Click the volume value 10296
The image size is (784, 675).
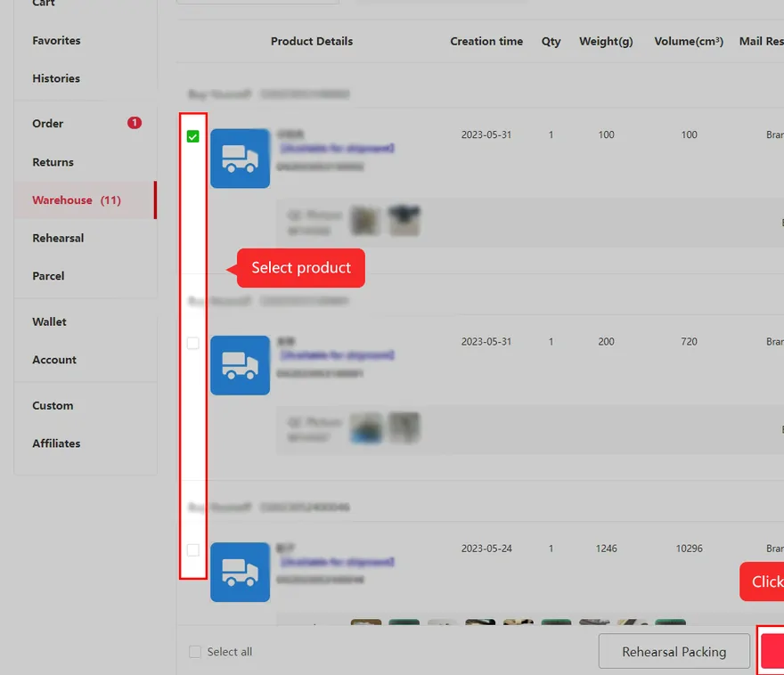tap(689, 549)
